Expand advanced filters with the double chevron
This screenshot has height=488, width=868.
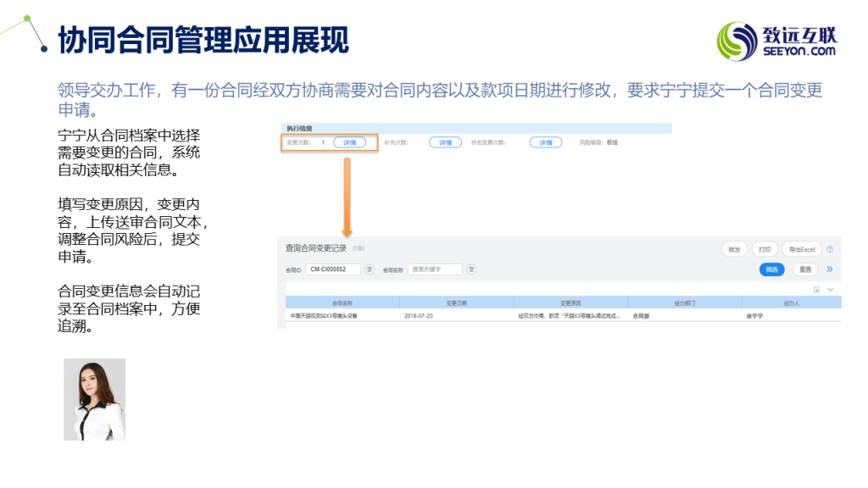[830, 269]
